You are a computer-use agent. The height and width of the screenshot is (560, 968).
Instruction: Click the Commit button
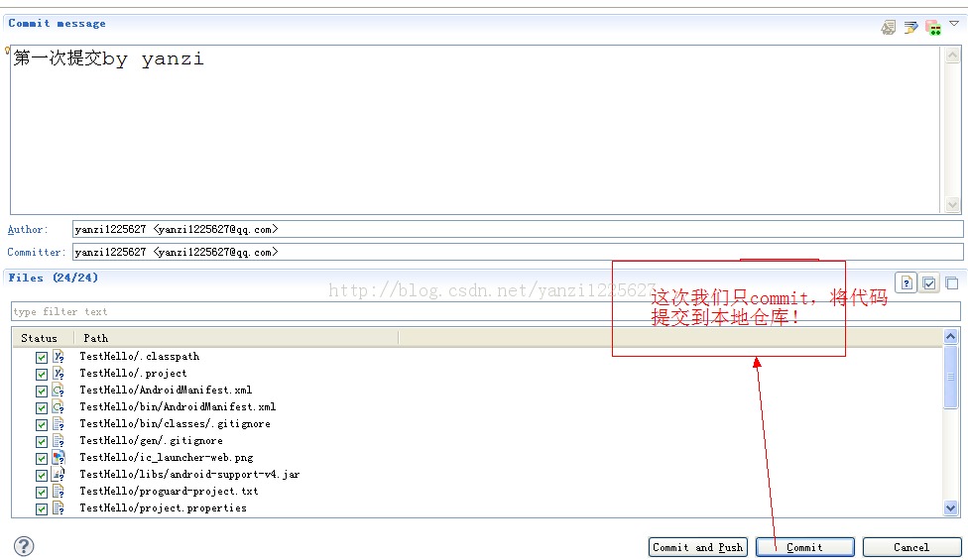pyautogui.click(x=805, y=547)
